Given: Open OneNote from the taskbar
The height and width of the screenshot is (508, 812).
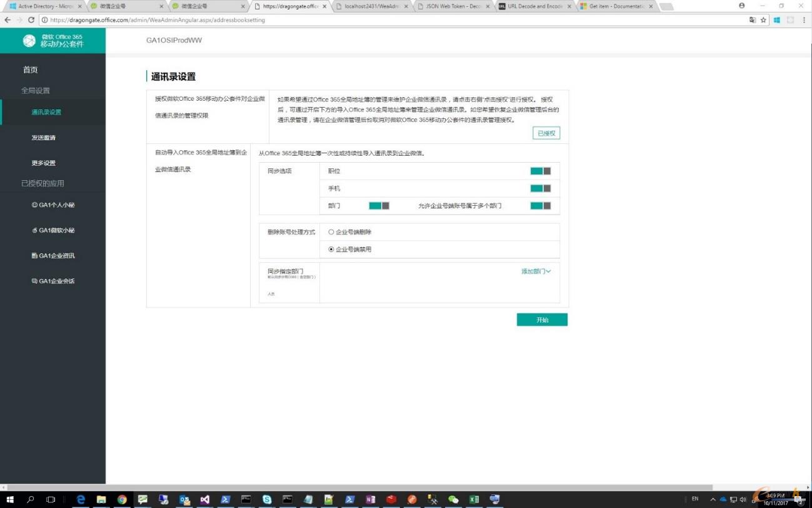Looking at the screenshot, I should point(370,499).
